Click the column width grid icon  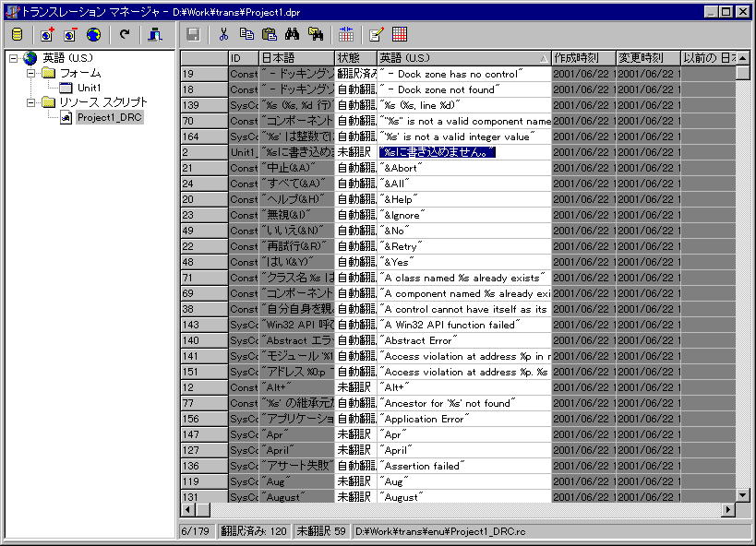tap(346, 35)
